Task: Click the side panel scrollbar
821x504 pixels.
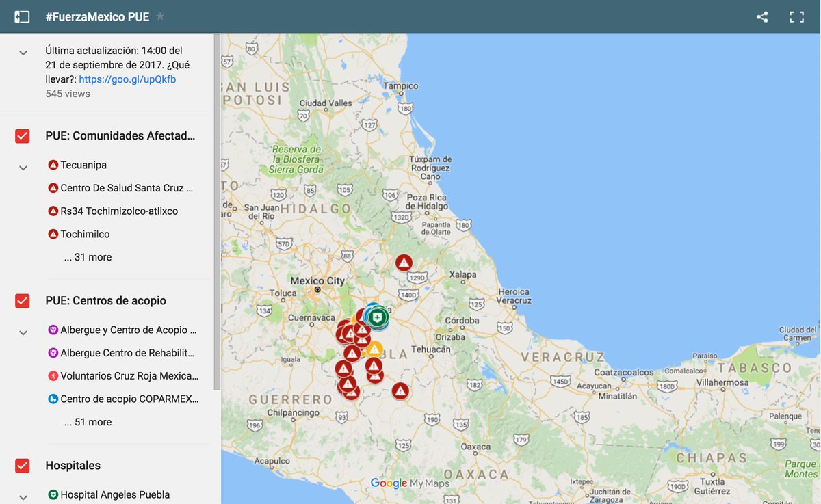Action: click(x=218, y=212)
